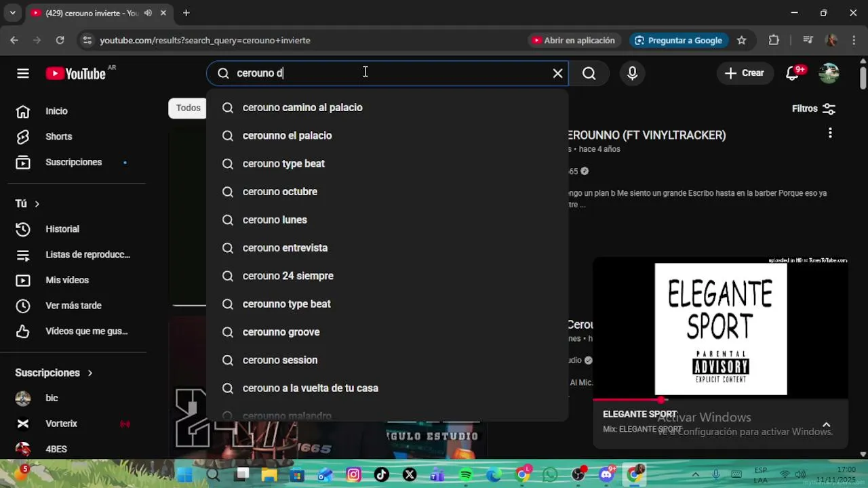Click the magnifier search submit button
868x488 pixels.
(589, 73)
